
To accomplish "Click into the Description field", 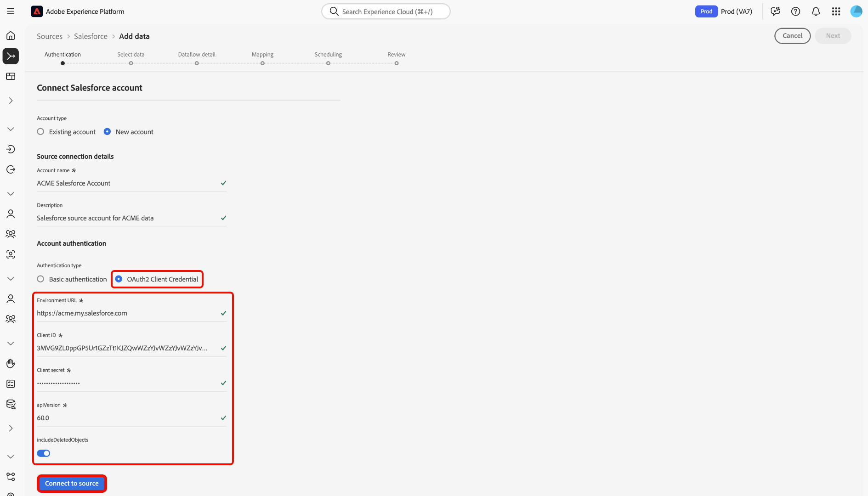I will pyautogui.click(x=131, y=218).
